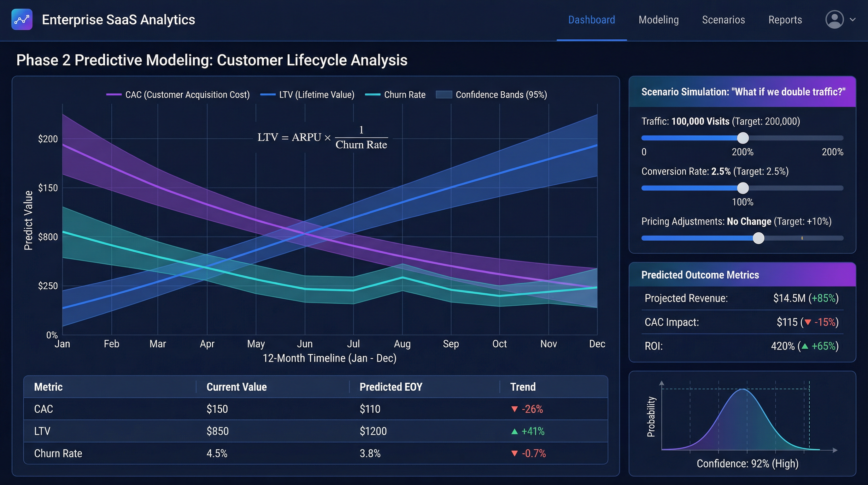This screenshot has width=868, height=485.
Task: Expand the account menu chevron
Action: coord(853,20)
